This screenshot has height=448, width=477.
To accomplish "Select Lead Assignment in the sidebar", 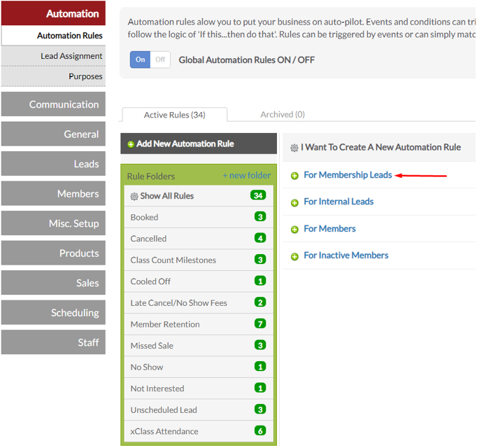I will coord(54,56).
